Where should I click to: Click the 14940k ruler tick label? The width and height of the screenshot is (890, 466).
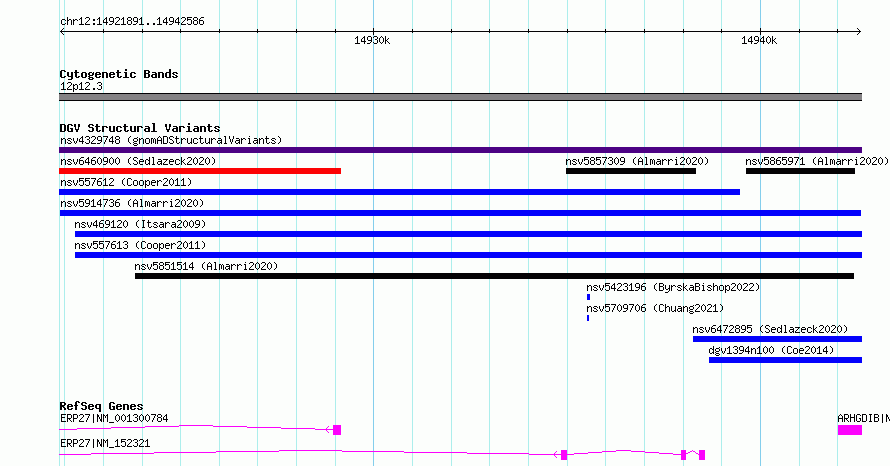pos(759,40)
